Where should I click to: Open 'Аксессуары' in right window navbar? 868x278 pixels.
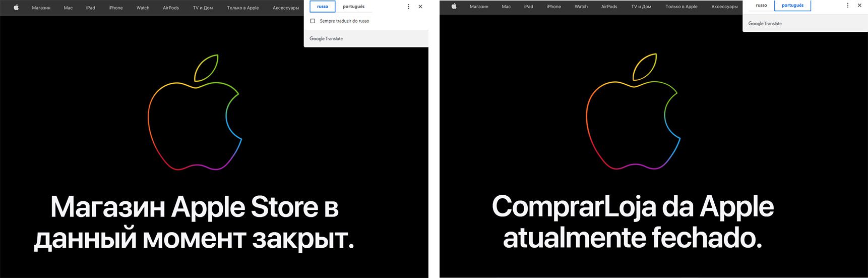tap(724, 7)
